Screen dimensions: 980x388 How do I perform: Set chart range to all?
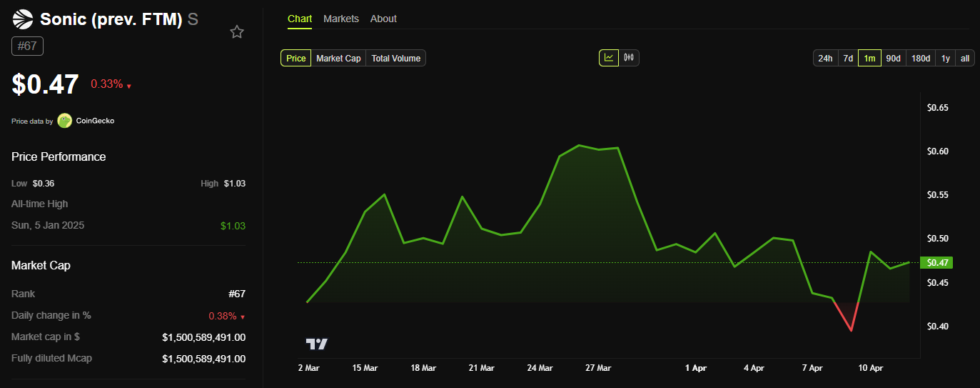[x=965, y=58]
